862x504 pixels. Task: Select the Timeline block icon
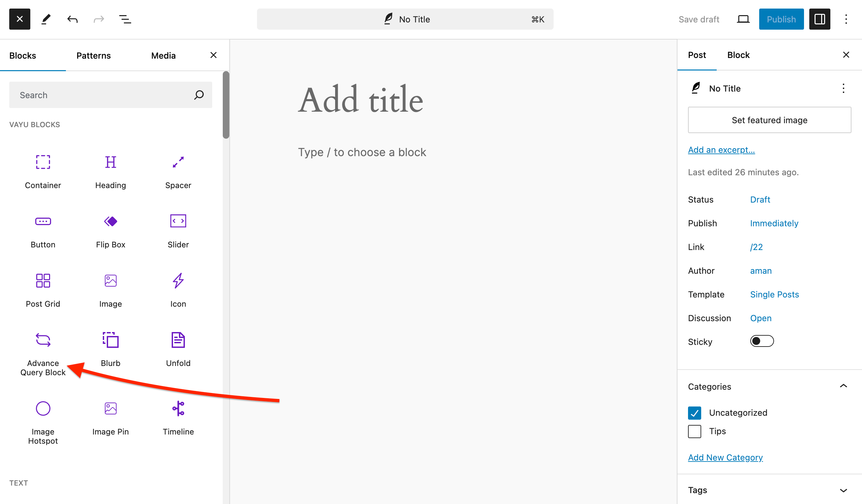click(x=178, y=408)
